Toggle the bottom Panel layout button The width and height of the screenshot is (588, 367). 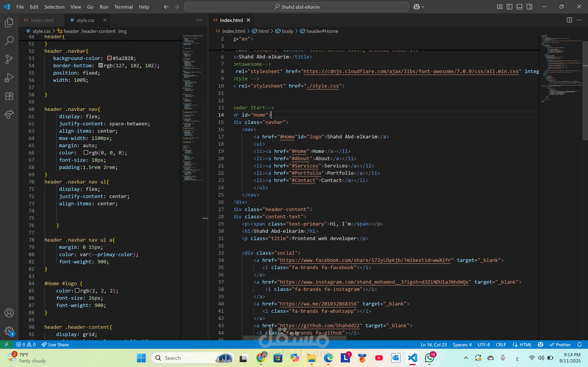pos(519,7)
